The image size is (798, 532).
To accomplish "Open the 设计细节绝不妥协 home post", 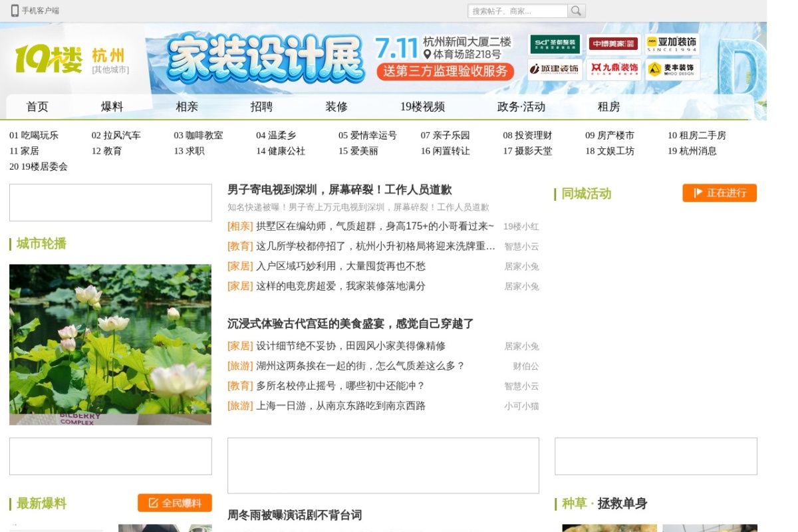I will [x=350, y=346].
